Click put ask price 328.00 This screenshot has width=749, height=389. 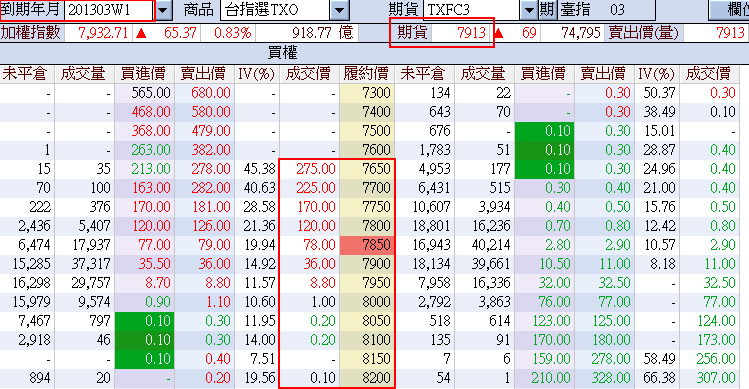(x=611, y=378)
